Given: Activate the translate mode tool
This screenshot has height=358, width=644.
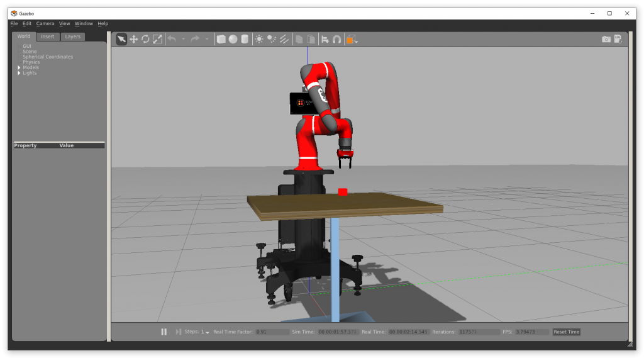Looking at the screenshot, I should click(133, 39).
